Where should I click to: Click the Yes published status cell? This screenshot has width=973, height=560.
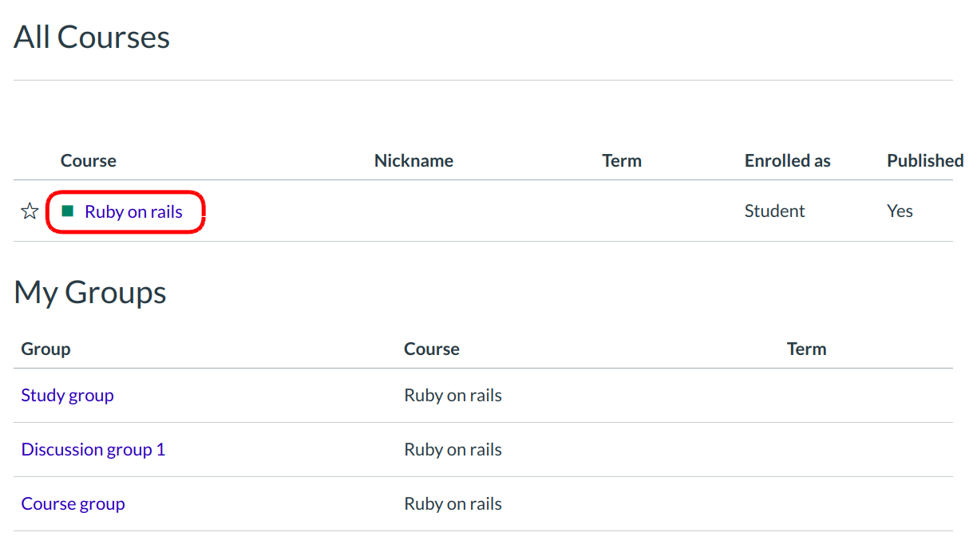pyautogui.click(x=900, y=211)
